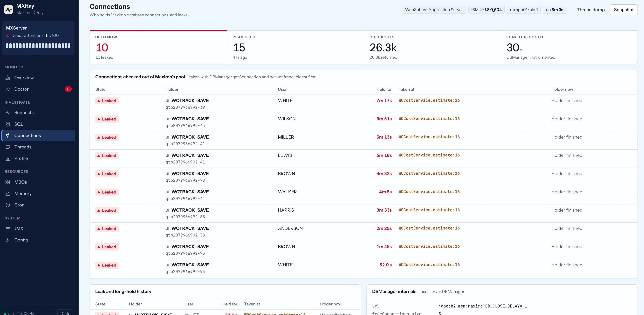Click the Peak Held 15 stat card
The height and width of the screenshot is (315, 644).
coord(295,47)
